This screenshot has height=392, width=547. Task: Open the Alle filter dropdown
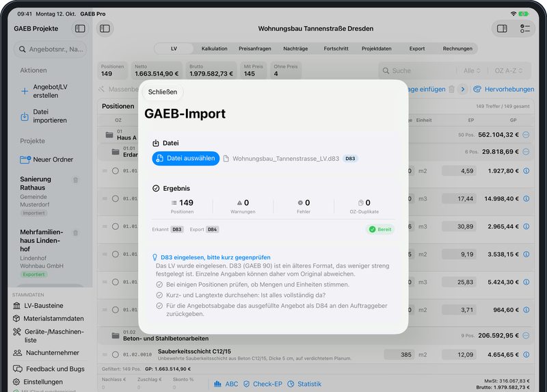472,71
